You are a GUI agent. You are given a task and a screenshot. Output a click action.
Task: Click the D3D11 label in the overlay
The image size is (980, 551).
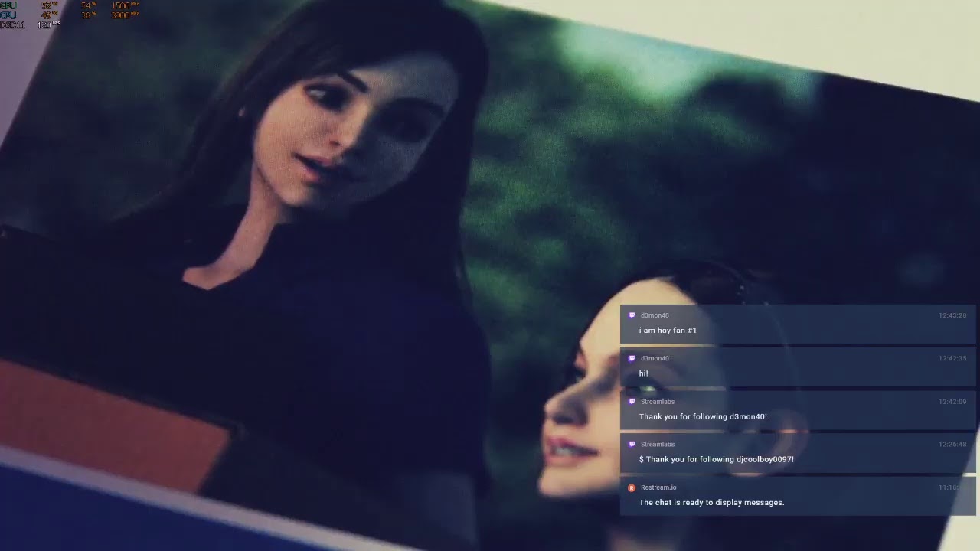coord(12,24)
